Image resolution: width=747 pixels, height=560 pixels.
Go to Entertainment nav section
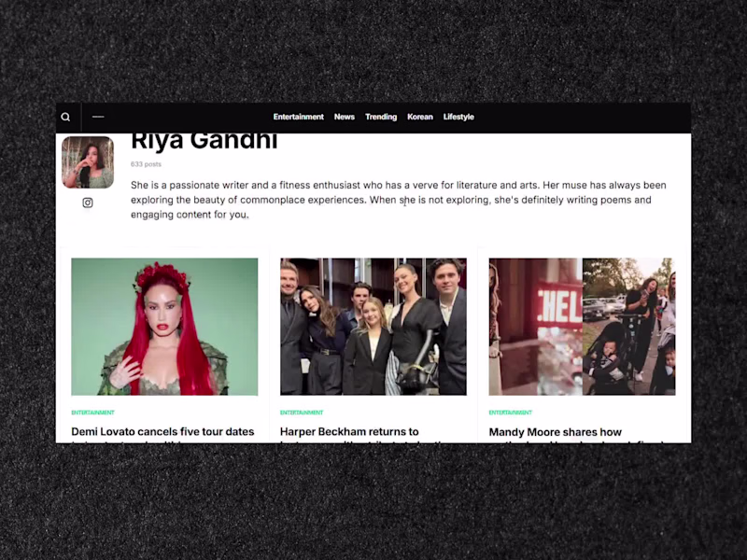[x=298, y=117]
